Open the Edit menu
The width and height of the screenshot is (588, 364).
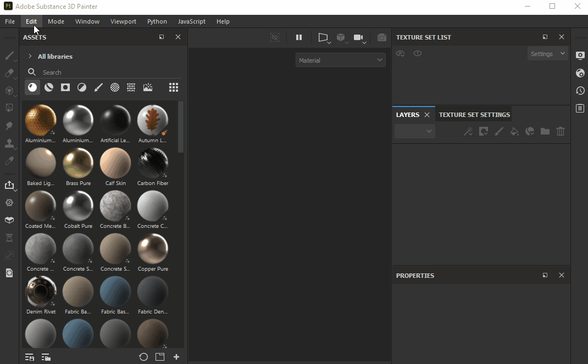tap(31, 21)
